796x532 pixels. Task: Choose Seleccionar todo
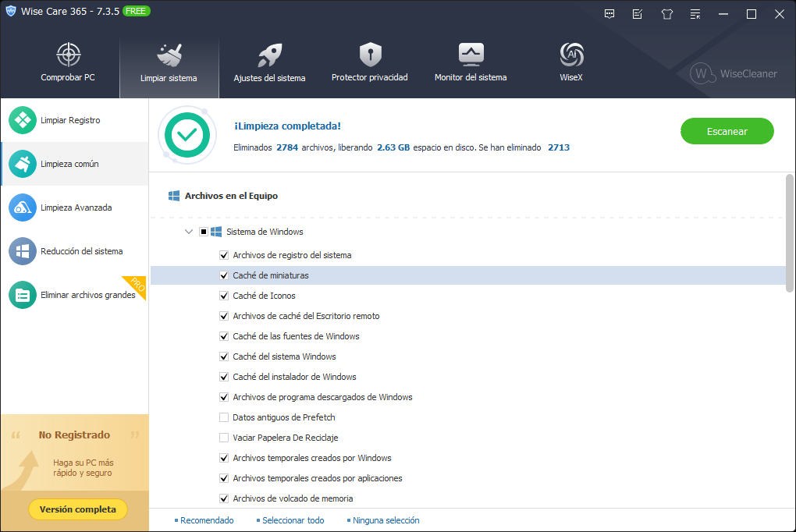tap(293, 520)
